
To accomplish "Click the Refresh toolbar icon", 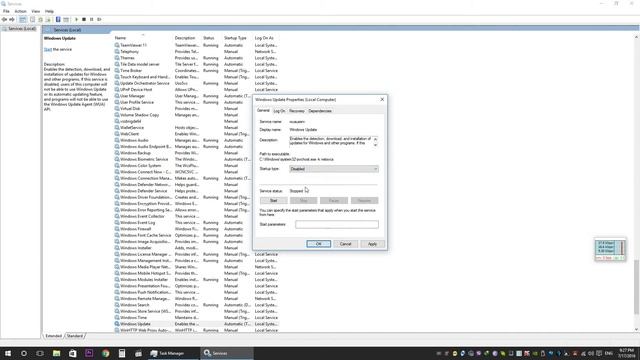I will (x=40, y=19).
